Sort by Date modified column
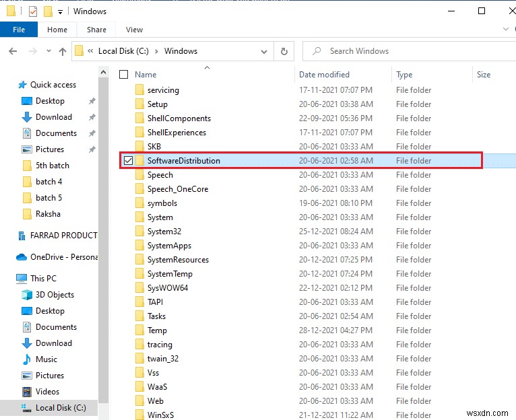 tap(324, 75)
